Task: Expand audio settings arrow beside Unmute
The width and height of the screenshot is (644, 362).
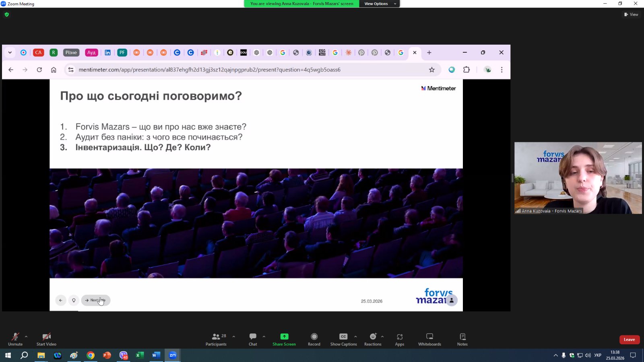Action: click(26, 336)
